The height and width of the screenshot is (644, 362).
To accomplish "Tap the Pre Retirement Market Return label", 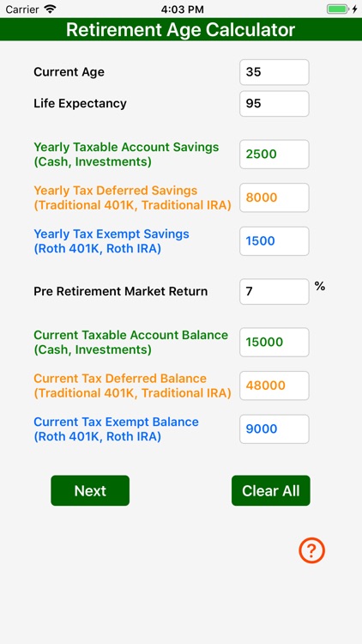I will 121,292.
